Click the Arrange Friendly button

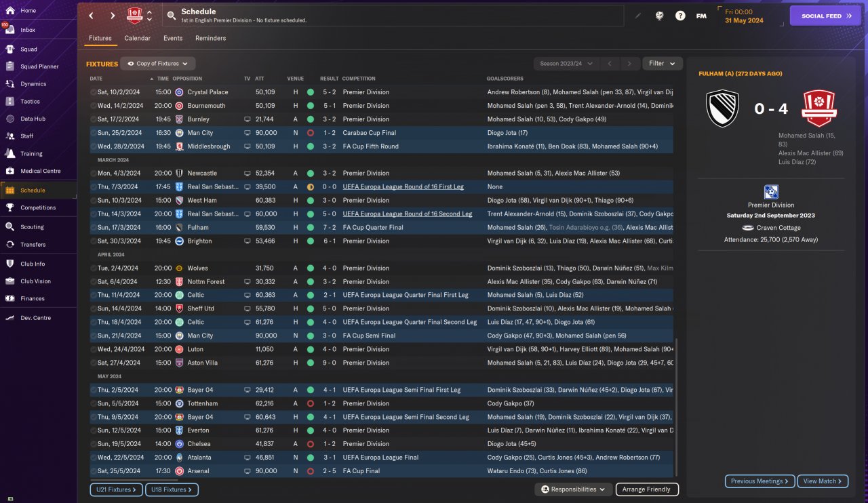[647, 489]
